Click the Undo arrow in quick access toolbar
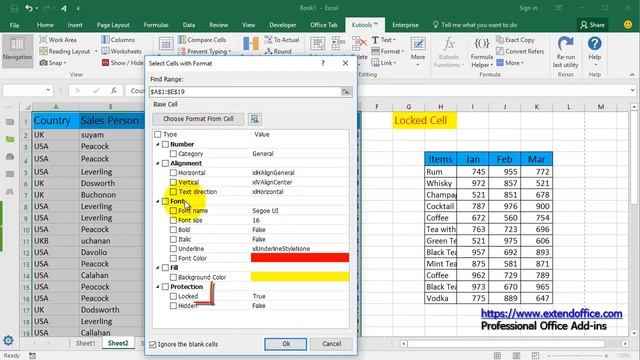Image resolution: width=640 pixels, height=360 pixels. point(28,8)
